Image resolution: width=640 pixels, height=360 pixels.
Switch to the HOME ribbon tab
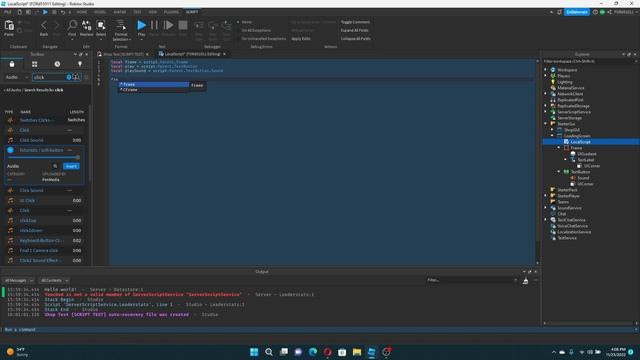click(x=82, y=12)
